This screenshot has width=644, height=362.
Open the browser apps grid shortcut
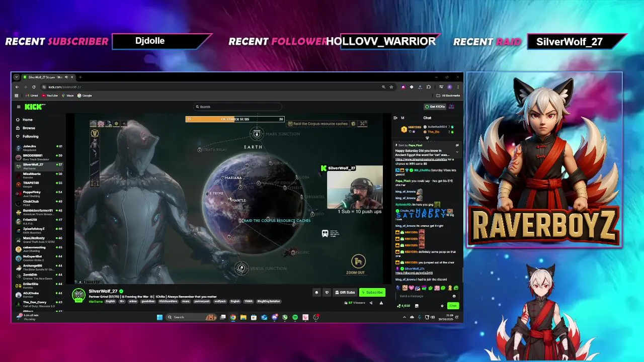point(17,96)
